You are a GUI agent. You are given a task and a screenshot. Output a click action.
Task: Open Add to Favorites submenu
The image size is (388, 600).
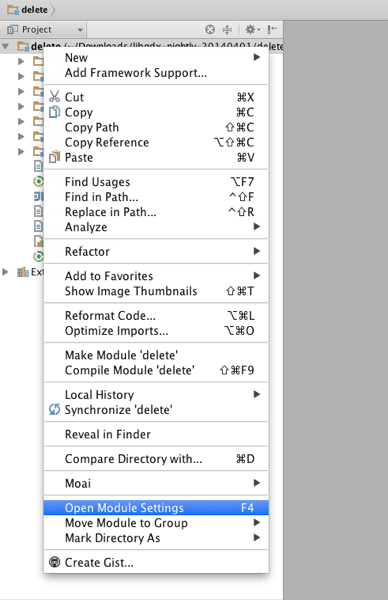tap(156, 276)
